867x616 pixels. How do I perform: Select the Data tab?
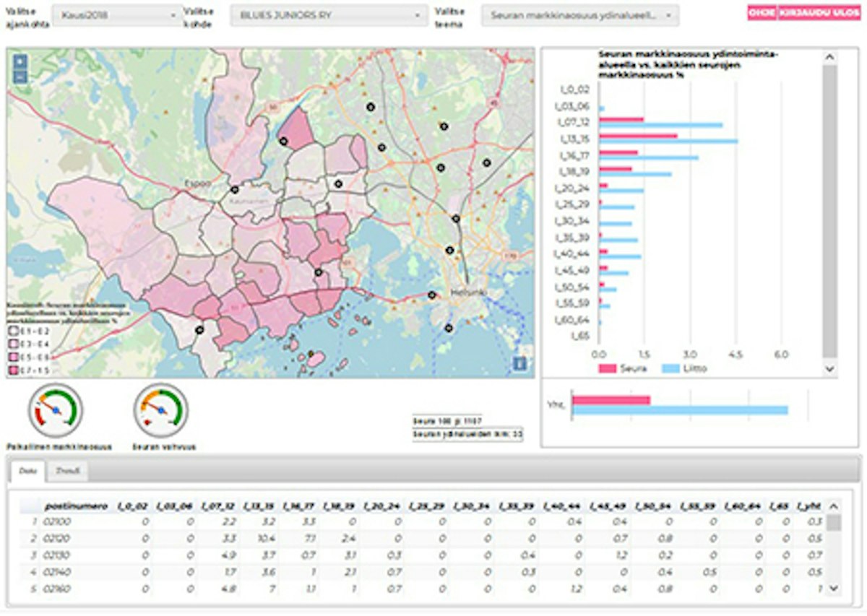pos(28,472)
